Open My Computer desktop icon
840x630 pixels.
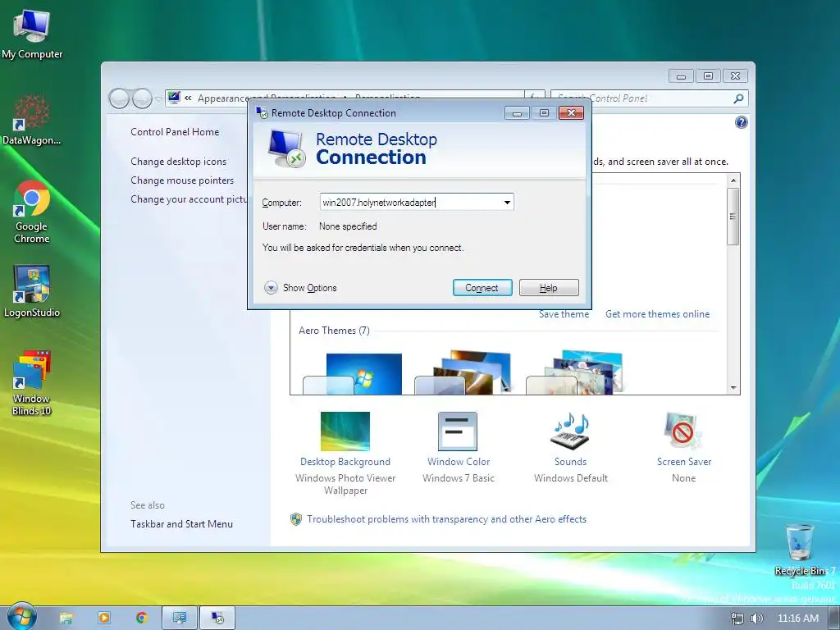(31, 34)
